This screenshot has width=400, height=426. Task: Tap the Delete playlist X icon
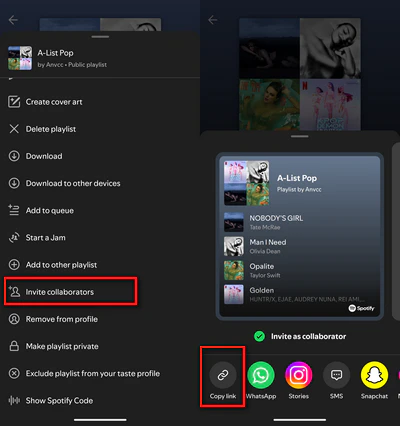14,129
